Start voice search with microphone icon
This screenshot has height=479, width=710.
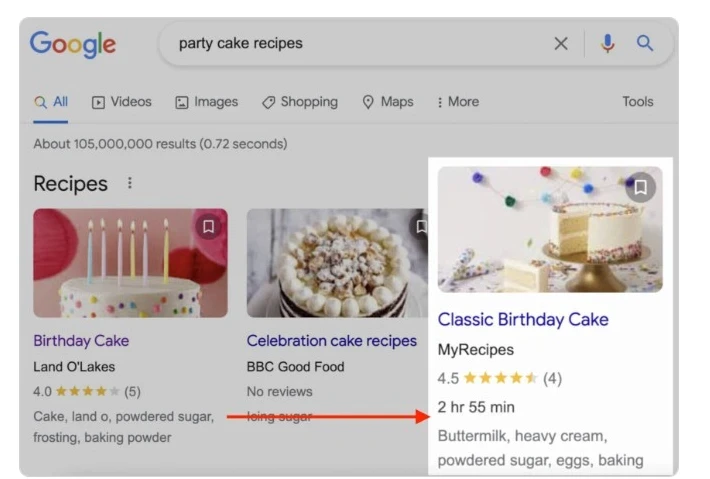pyautogui.click(x=608, y=44)
